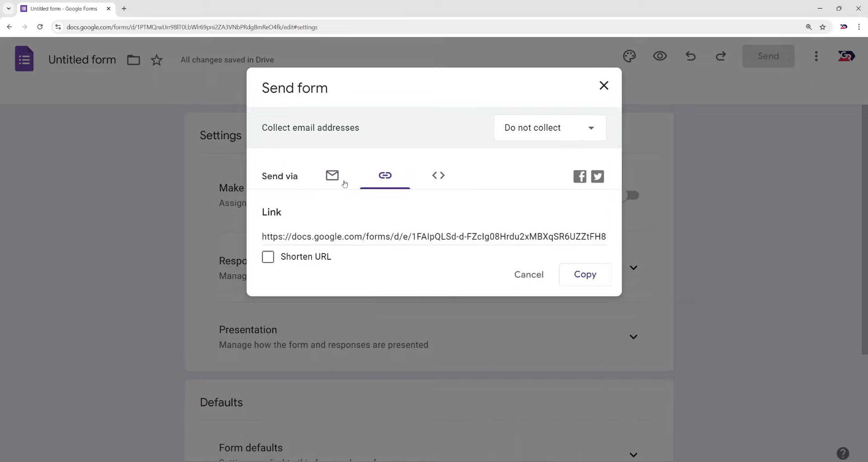This screenshot has height=462, width=868.
Task: Check the Shorten URL checkbox
Action: (x=268, y=257)
